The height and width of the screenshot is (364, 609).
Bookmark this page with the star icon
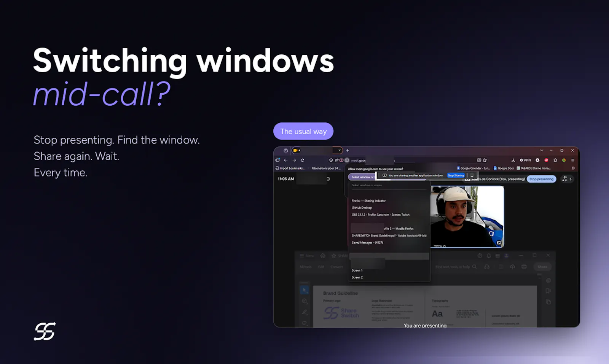(x=485, y=160)
